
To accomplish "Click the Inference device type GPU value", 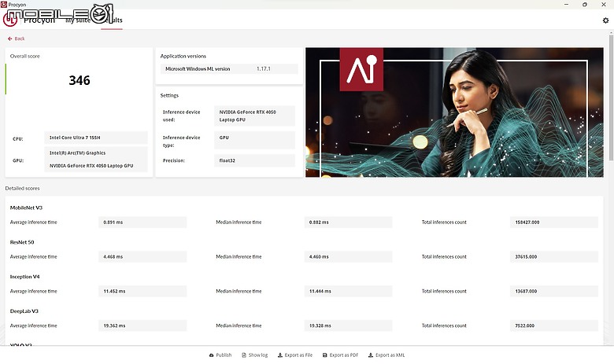I will (254, 140).
